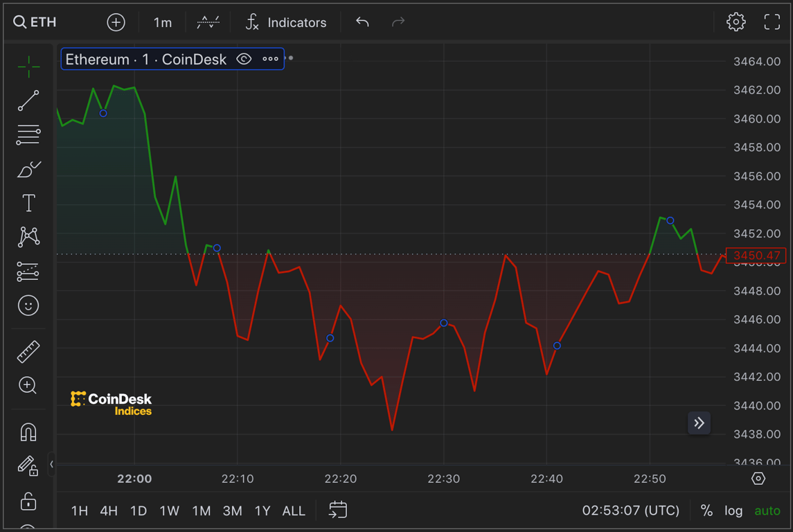Click the current price label 3450.47

click(756, 256)
